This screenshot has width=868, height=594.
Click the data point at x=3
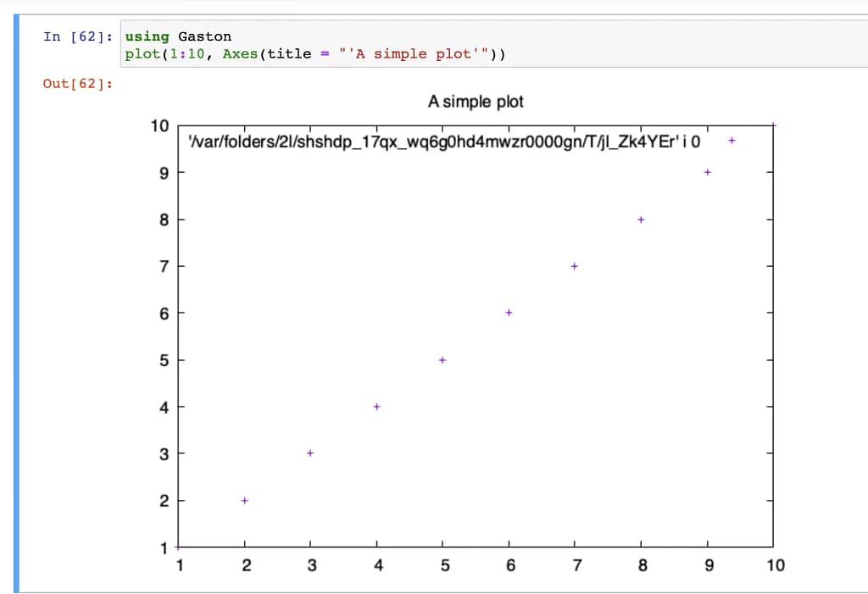310,453
